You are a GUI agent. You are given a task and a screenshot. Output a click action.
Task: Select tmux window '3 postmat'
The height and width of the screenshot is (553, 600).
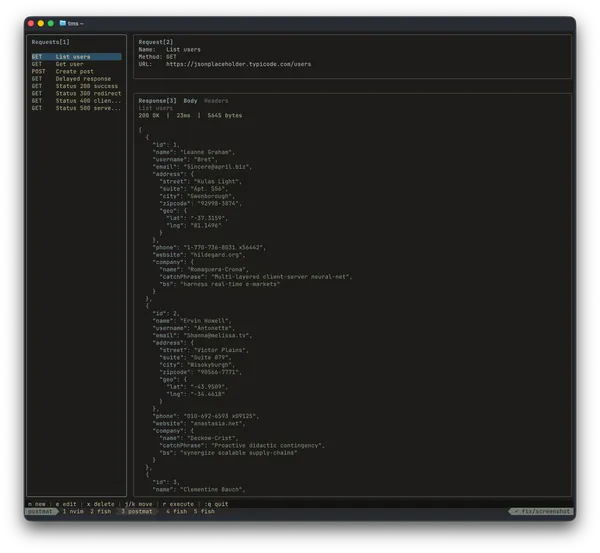(x=137, y=511)
